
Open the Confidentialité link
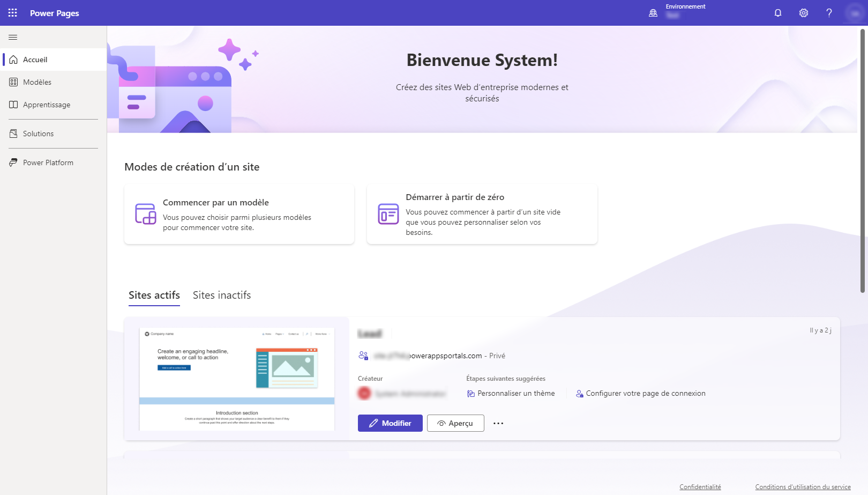(700, 487)
